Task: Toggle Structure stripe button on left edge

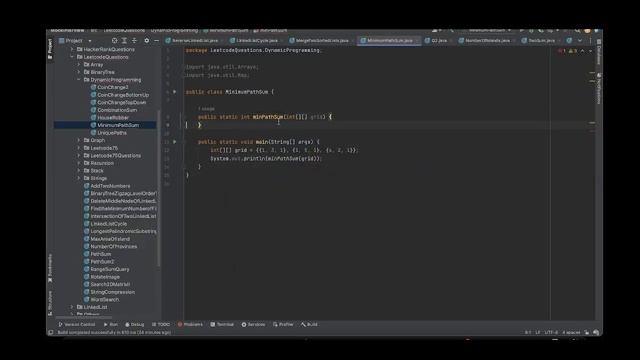Action: (x=50, y=303)
